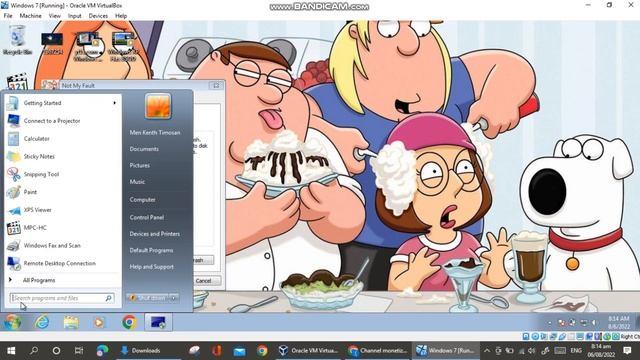The width and height of the screenshot is (640, 360).
Task: Open Windows 10 taskbar search
Action: pos(34,351)
